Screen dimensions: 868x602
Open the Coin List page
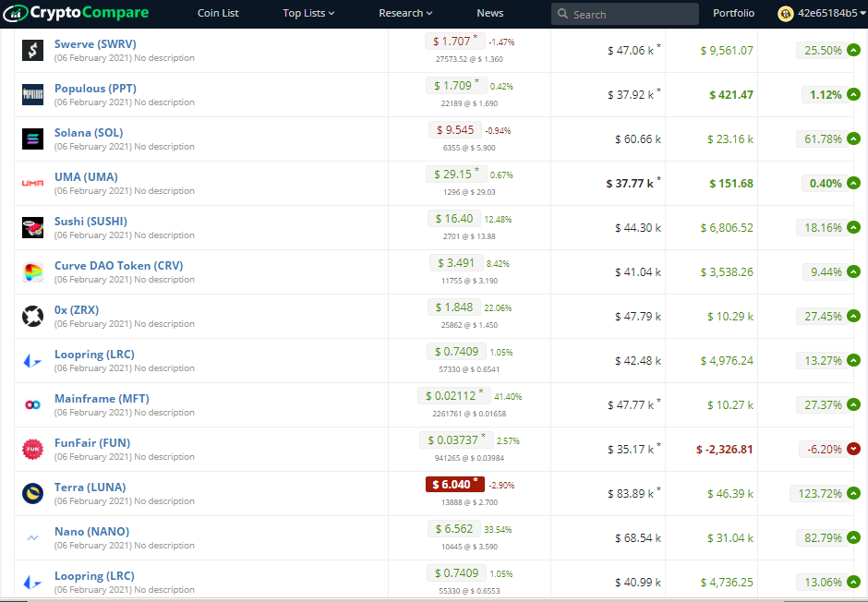218,13
